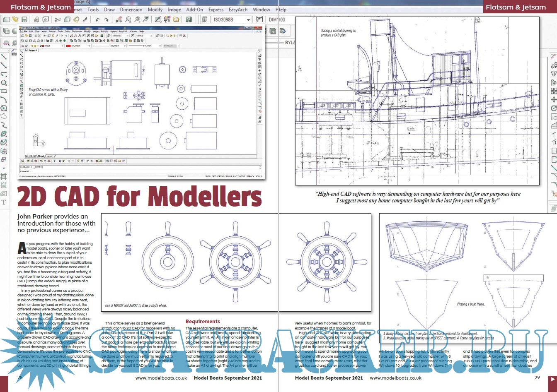The width and height of the screenshot is (557, 392).
Task: Open the DIM1100 dimension style dropdown
Action: [x=277, y=19]
